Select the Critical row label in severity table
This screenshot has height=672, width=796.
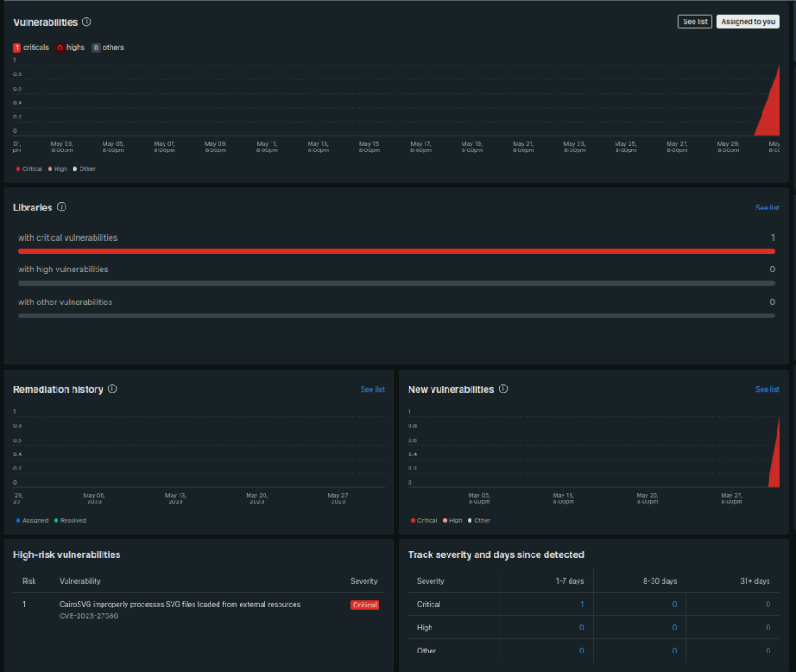pyautogui.click(x=428, y=605)
